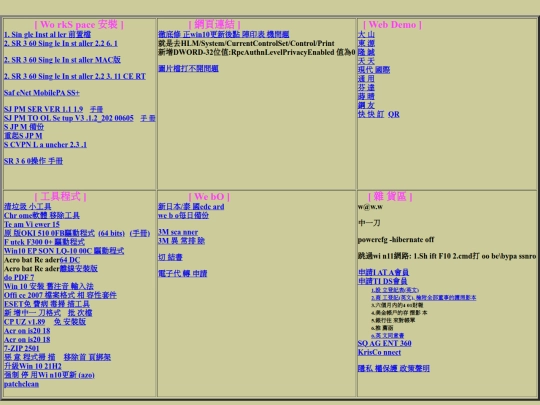The height and width of the screenshot is (405, 540).
Task: Open the 圖片檔打不開問題 link
Action: 188,69
